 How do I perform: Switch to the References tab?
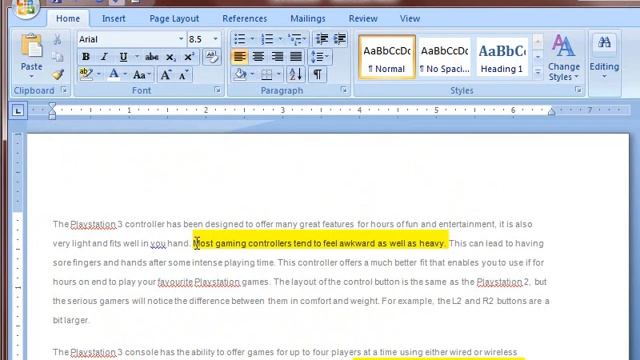tap(244, 19)
